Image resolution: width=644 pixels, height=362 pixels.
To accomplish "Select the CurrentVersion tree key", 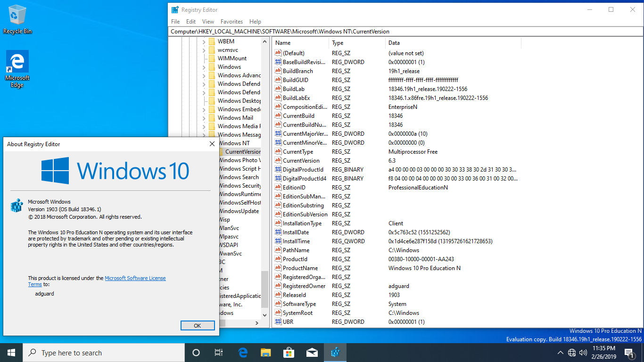I will pyautogui.click(x=243, y=152).
